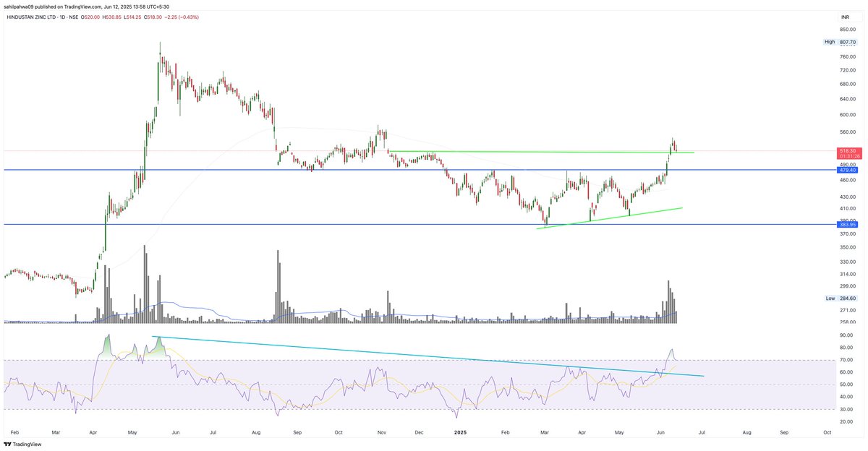This screenshot has height=451, width=868.
Task: Click the 20.00 RSI scale label
Action: click(846, 421)
